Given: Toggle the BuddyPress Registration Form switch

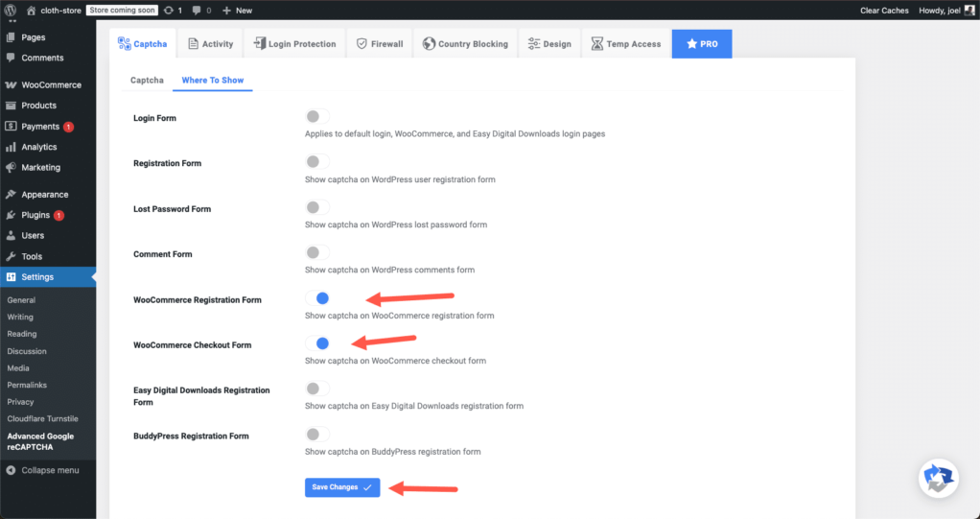Looking at the screenshot, I should 316,435.
